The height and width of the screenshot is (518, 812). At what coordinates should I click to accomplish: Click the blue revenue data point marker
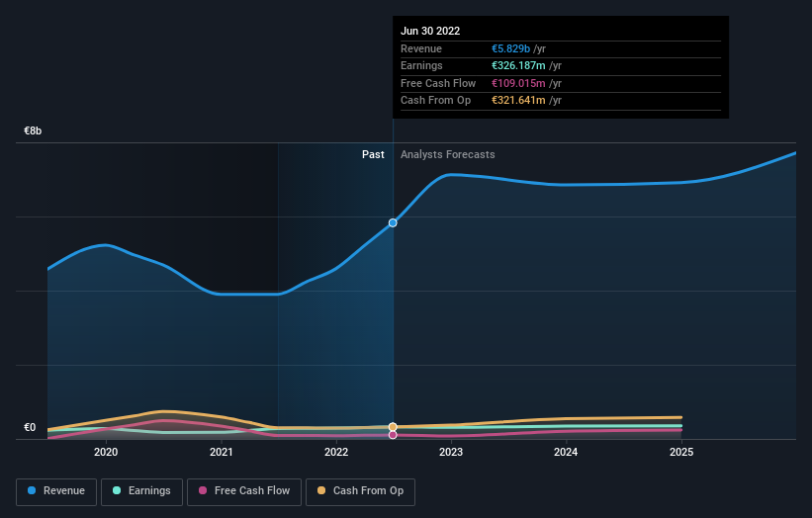pos(393,223)
